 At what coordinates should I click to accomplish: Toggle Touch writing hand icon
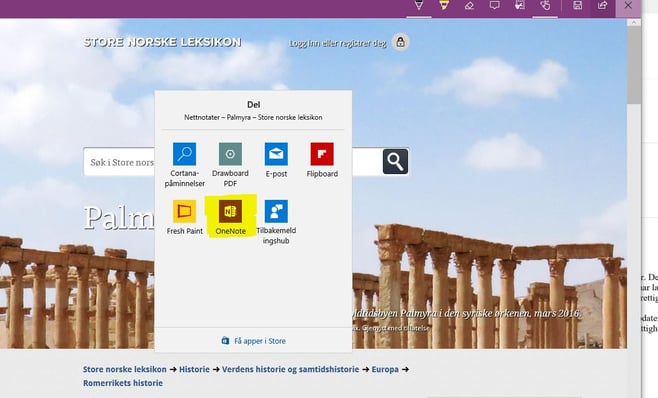pyautogui.click(x=545, y=6)
